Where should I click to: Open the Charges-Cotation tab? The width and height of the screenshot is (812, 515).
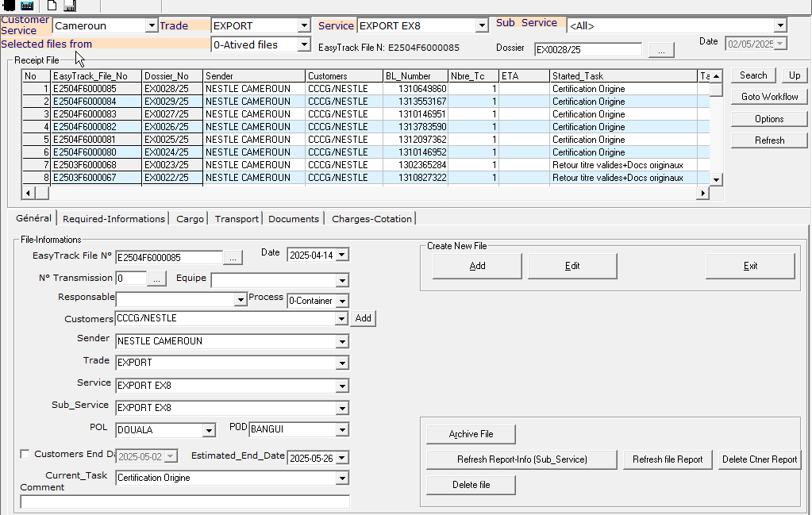tap(371, 219)
